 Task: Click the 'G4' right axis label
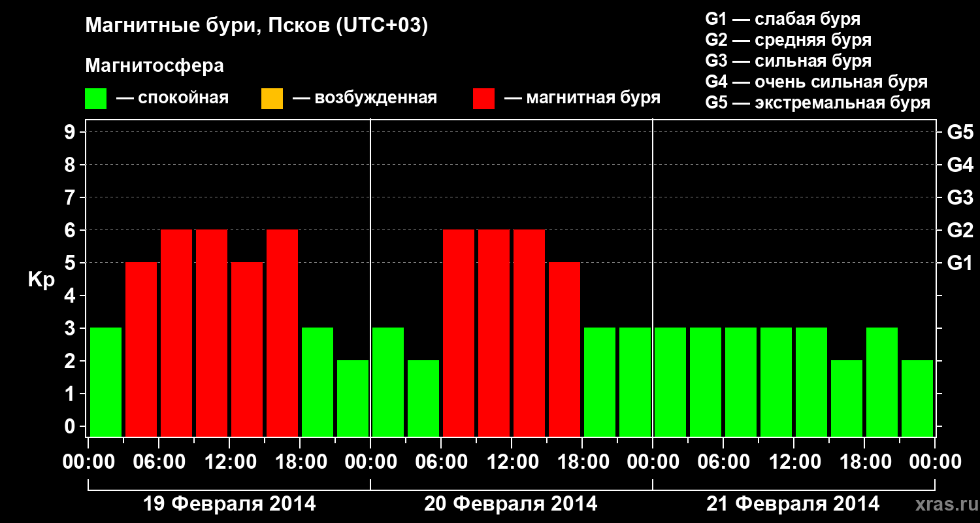pyautogui.click(x=960, y=165)
